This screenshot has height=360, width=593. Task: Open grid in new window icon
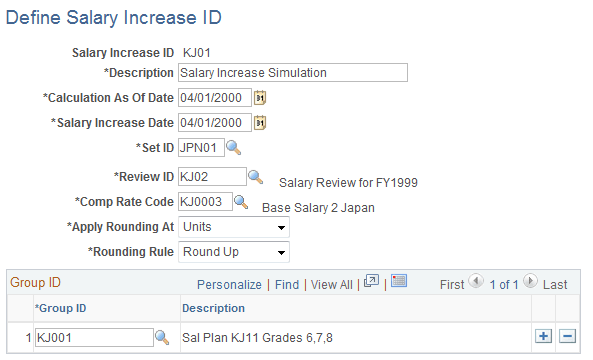pyautogui.click(x=371, y=281)
